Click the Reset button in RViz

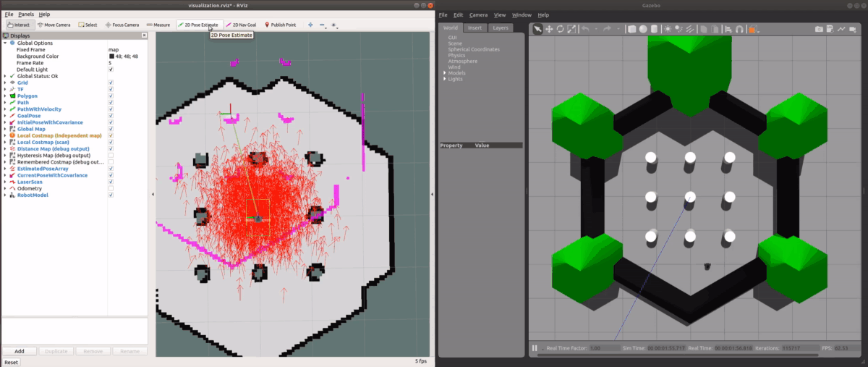click(x=11, y=361)
